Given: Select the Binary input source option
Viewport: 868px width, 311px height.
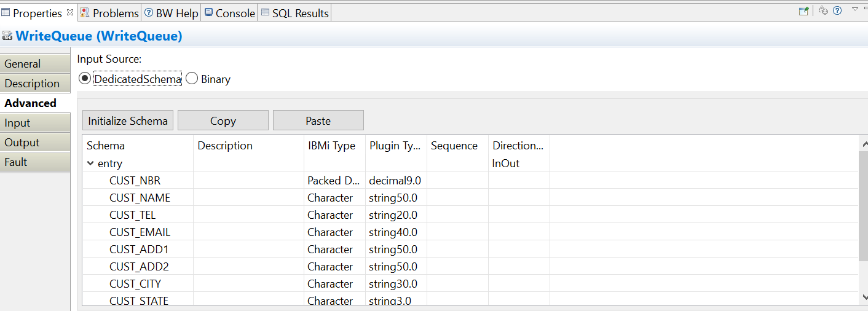Looking at the screenshot, I should [192, 79].
